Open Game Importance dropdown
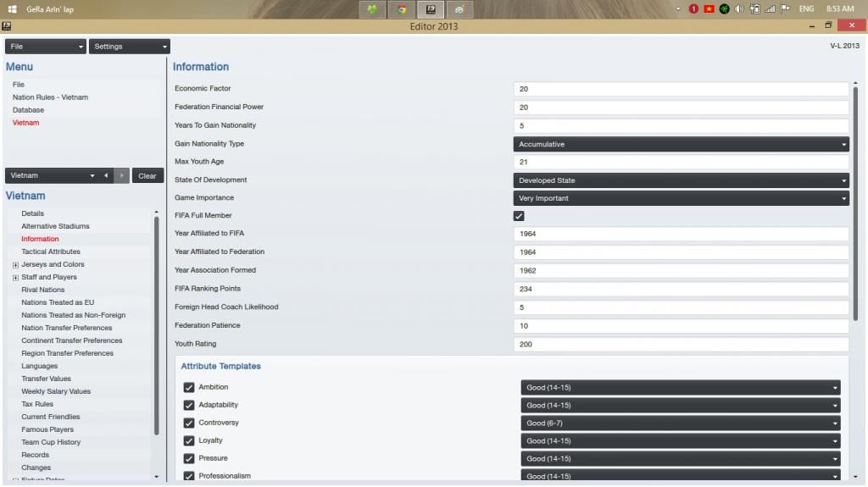Image resolution: width=868 pixels, height=487 pixels. (681, 198)
